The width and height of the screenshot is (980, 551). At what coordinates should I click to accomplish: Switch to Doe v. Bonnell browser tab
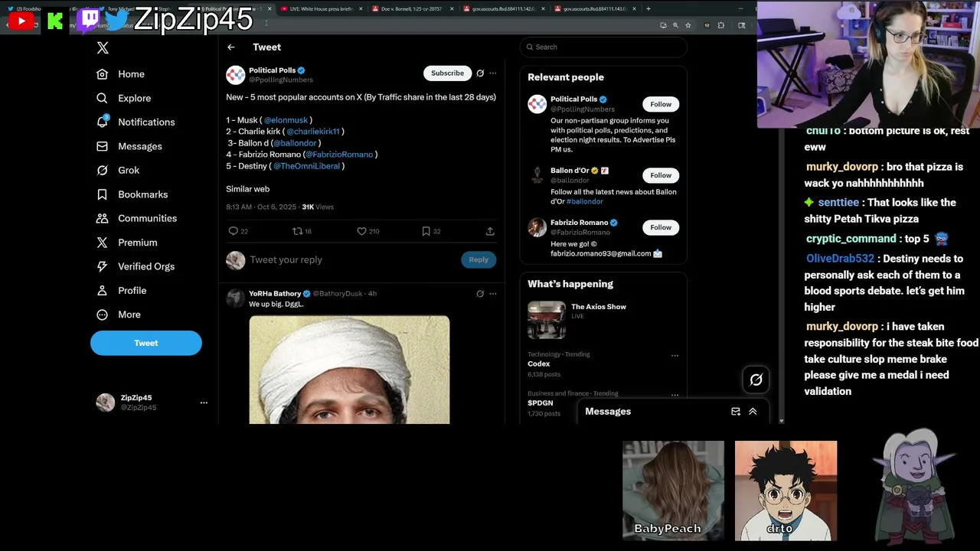(x=412, y=9)
